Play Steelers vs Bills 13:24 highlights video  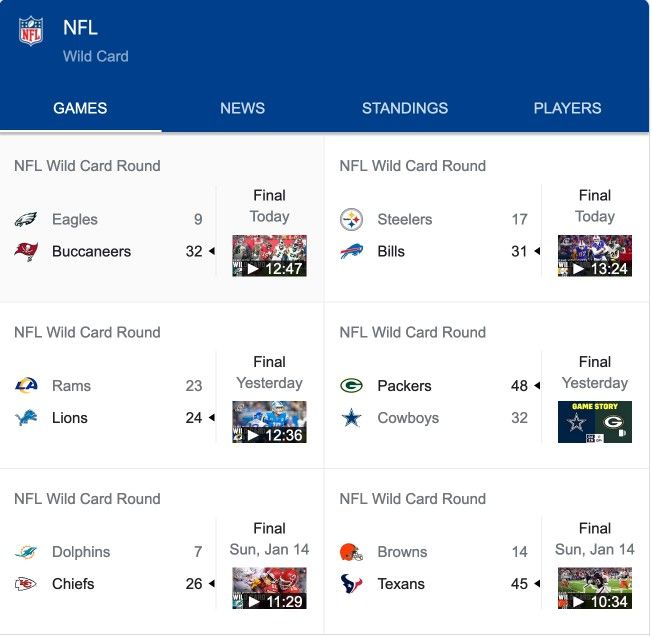tap(595, 256)
